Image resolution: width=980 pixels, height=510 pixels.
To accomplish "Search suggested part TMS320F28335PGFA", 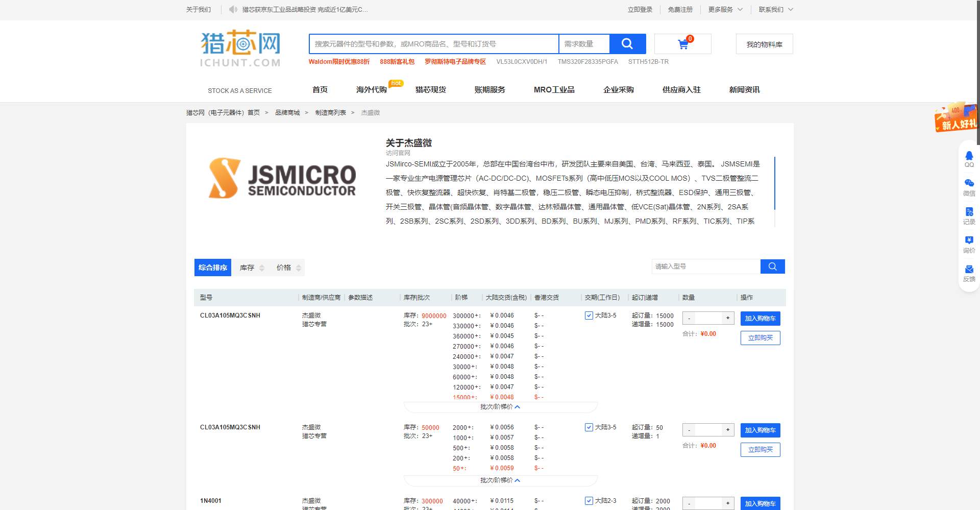I will point(587,61).
